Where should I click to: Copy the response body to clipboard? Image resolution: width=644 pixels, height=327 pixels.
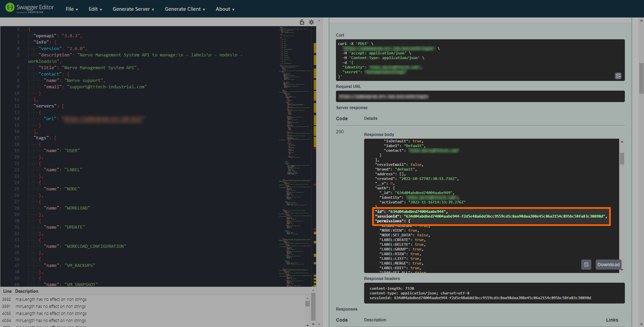tap(586, 265)
